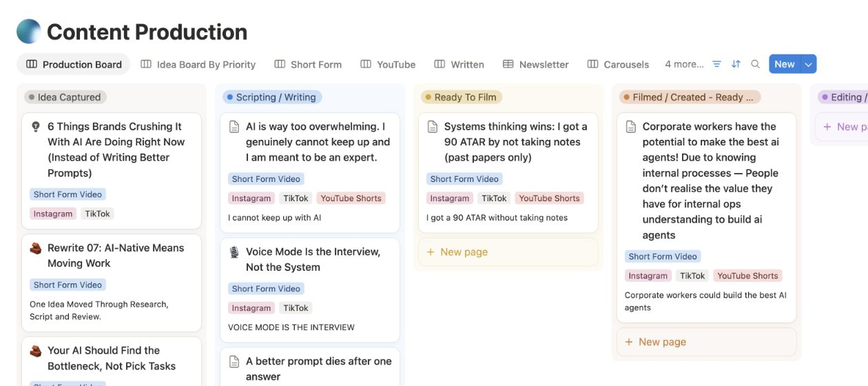868x386 pixels.
Task: Add a New page in the Filmed / Created column
Action: (x=707, y=342)
